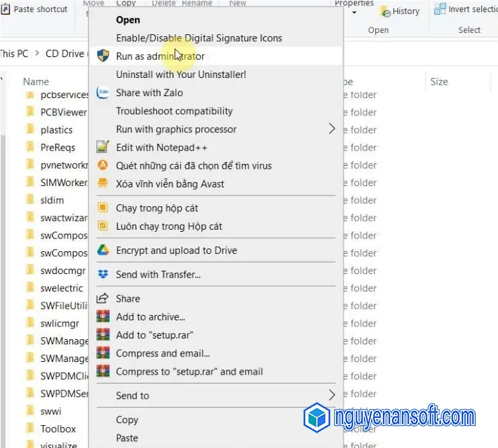Click the Paste shortcut button

coord(34,9)
